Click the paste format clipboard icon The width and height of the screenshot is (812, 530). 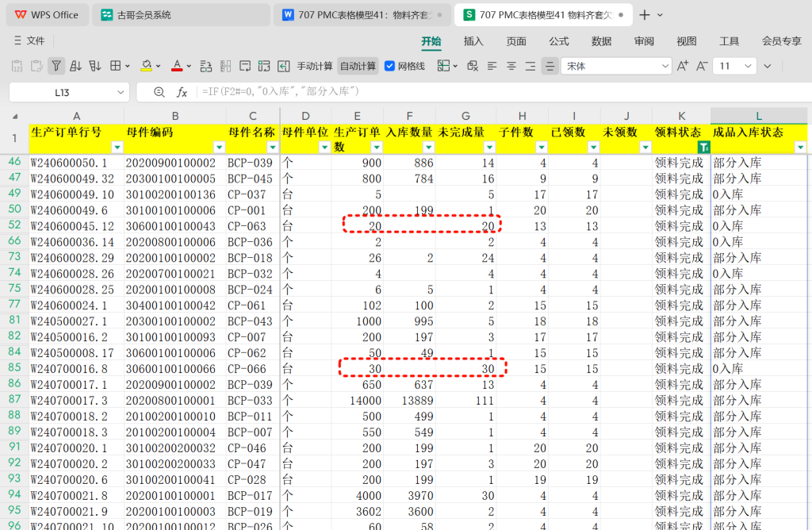pos(36,66)
